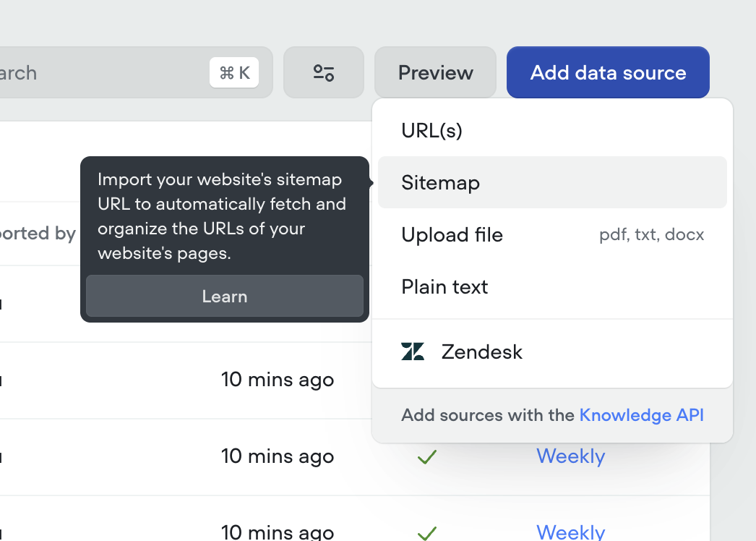
Task: Click the sitemap tooltip description text
Action: (x=222, y=216)
